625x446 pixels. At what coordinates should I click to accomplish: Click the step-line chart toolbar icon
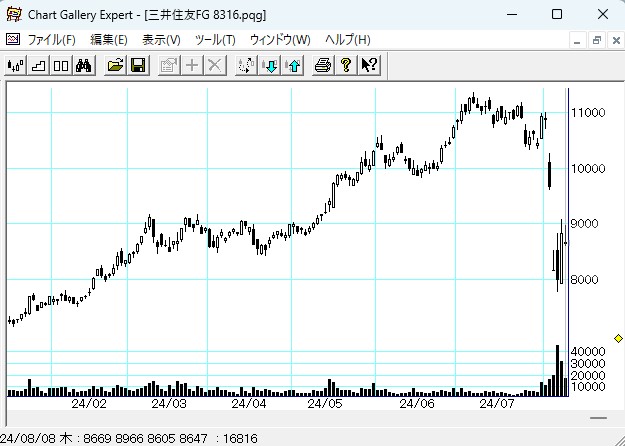(38, 65)
